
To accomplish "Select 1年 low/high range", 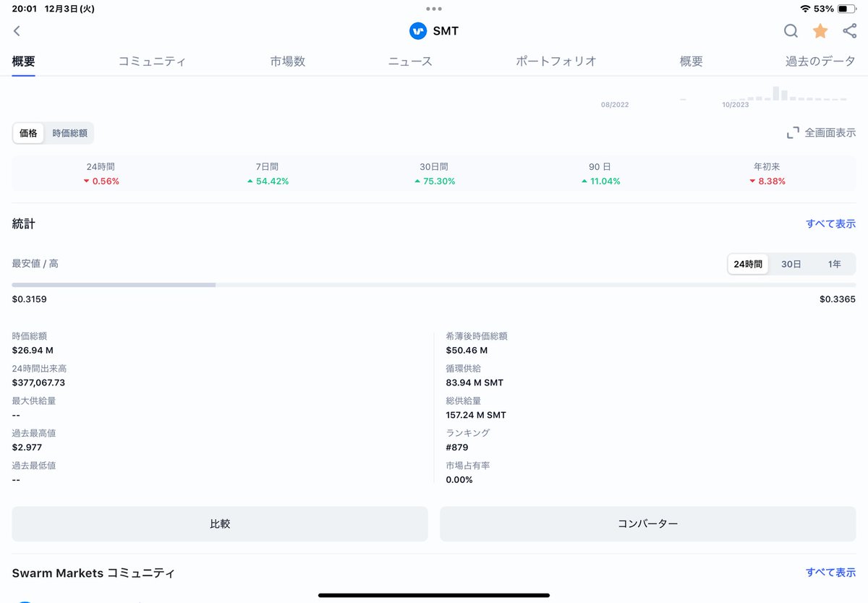I will [x=835, y=264].
